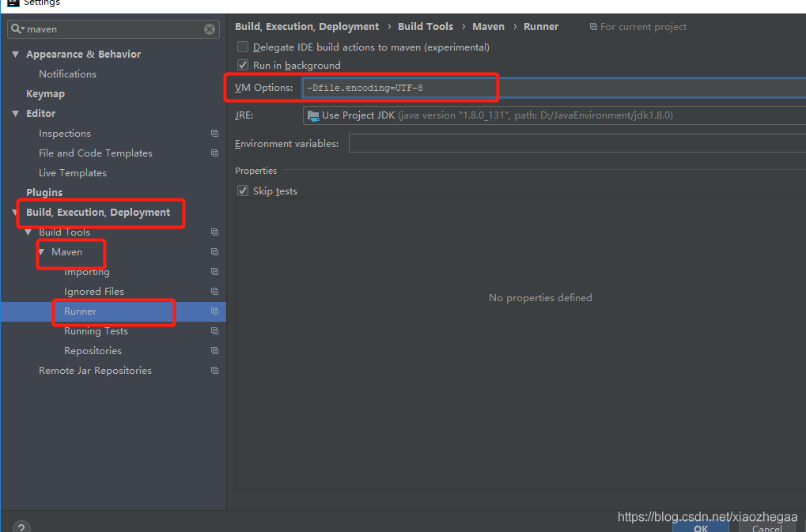Click the For current project icon
The width and height of the screenshot is (806, 532).
593,27
